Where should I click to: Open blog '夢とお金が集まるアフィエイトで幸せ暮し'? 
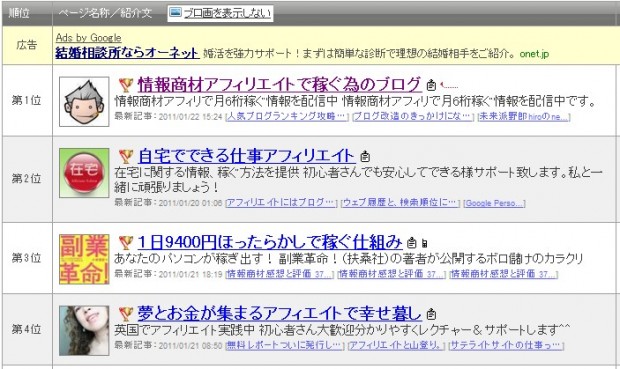(280, 313)
